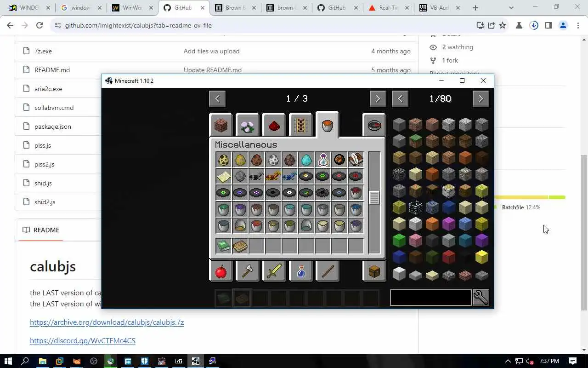Open the compass Search Items tab

click(374, 125)
